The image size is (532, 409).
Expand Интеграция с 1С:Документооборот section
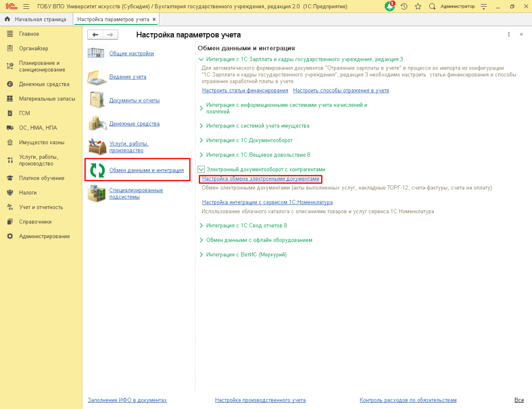tap(202, 140)
